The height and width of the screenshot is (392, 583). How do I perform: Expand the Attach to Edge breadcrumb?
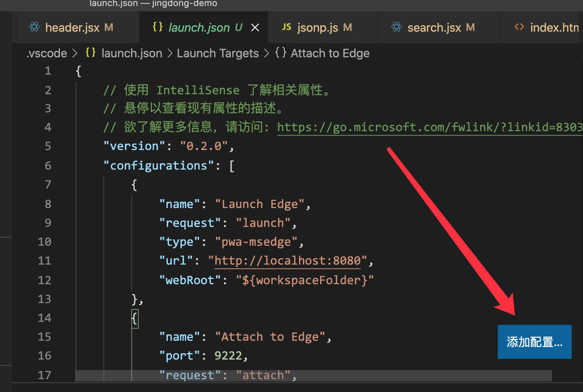point(330,53)
